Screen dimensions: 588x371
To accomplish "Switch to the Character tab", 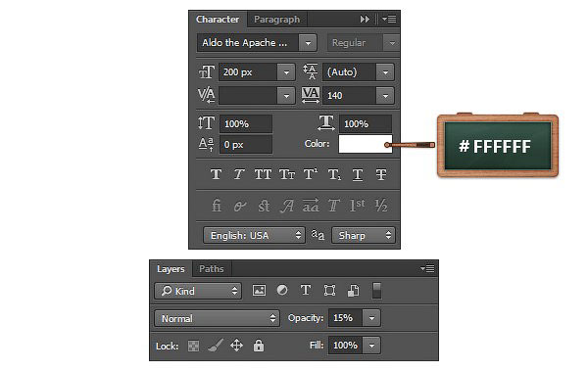I will point(218,20).
